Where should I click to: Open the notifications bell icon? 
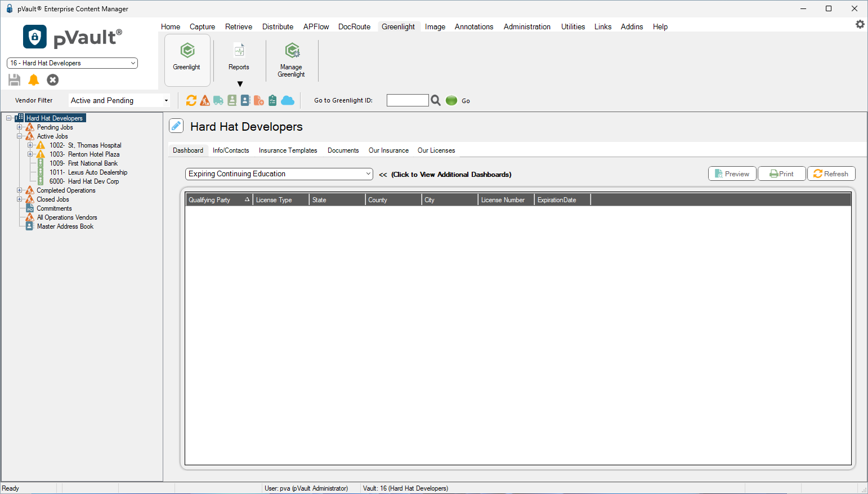(x=34, y=80)
